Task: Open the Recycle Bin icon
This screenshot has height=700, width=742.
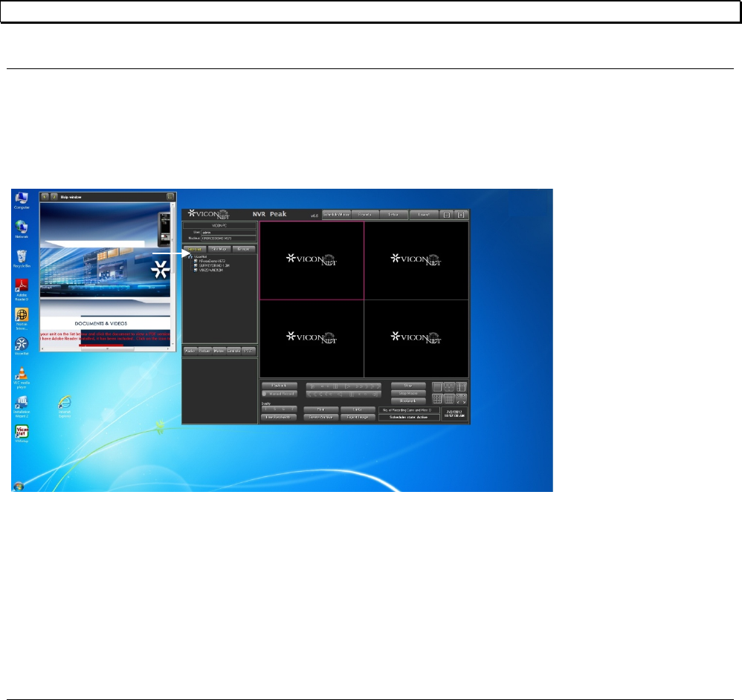Action: point(22,259)
